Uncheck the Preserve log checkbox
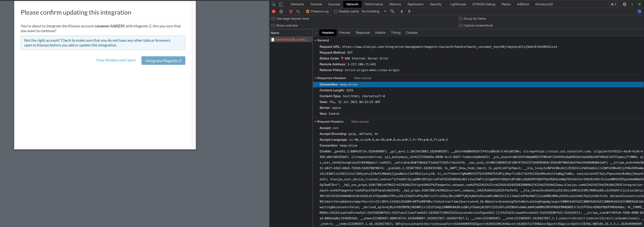This screenshot has height=227, width=644. click(308, 11)
